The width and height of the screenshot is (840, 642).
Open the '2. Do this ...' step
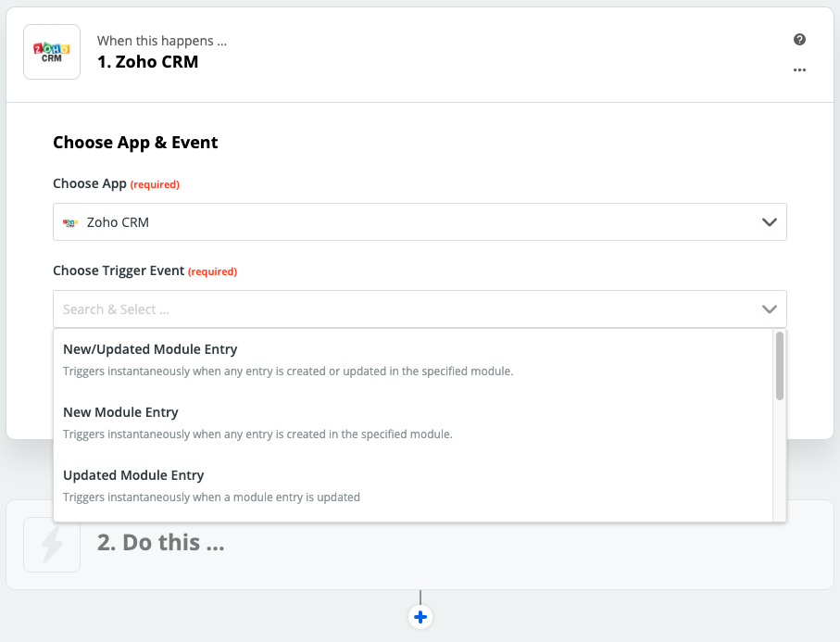tap(420, 545)
